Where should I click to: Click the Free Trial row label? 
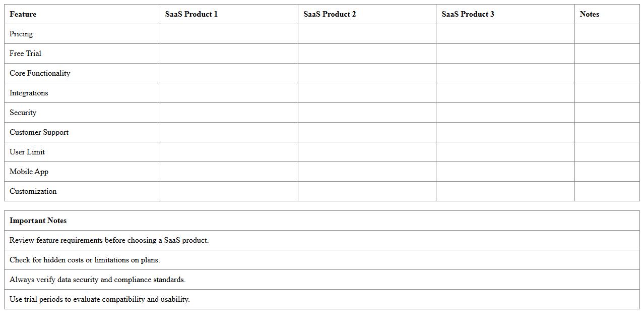point(25,53)
